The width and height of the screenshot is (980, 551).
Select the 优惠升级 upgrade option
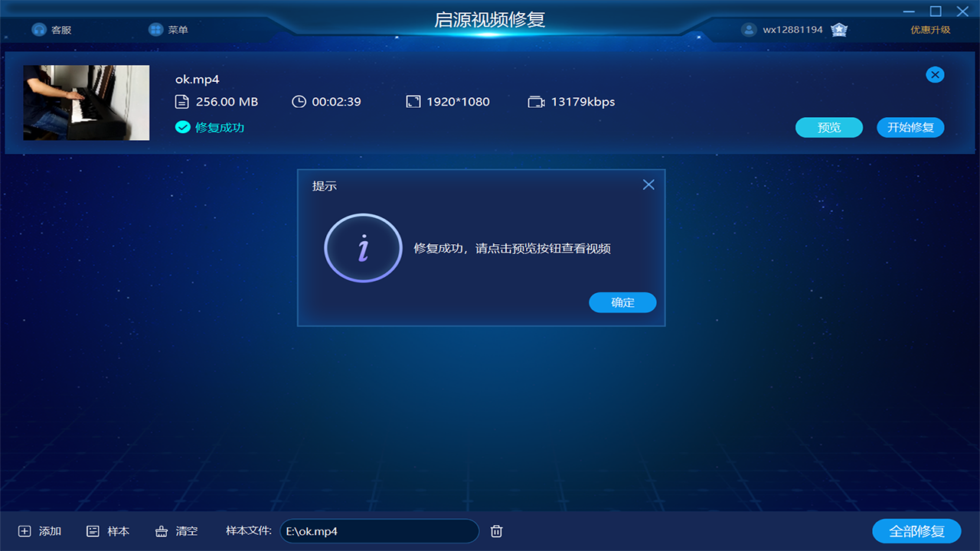tap(931, 29)
